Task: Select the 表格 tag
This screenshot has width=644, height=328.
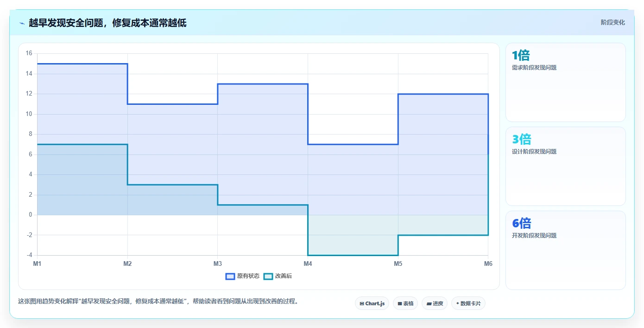Action: coord(405,303)
